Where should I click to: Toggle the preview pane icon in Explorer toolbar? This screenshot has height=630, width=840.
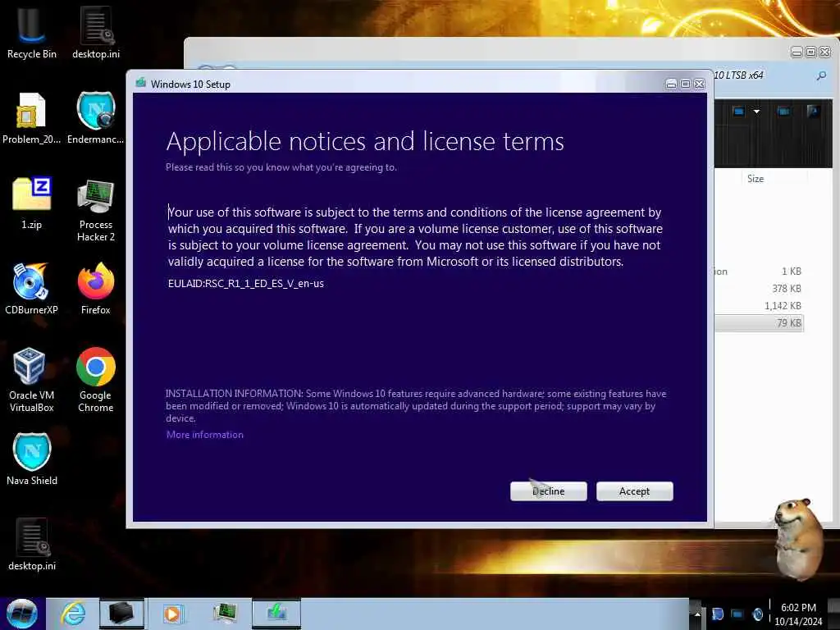[x=783, y=112]
